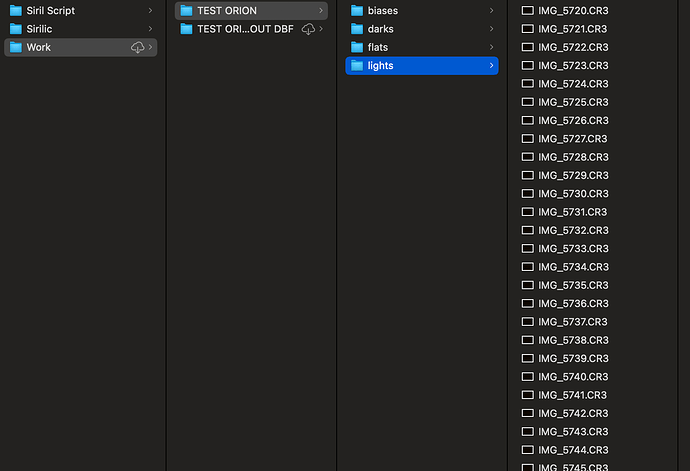Click the cloud icon beside TEST ORI...OUT DBF

(308, 29)
